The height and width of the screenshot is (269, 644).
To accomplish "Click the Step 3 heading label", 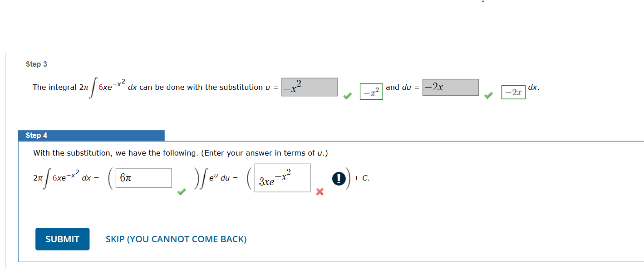I will pyautogui.click(x=36, y=64).
